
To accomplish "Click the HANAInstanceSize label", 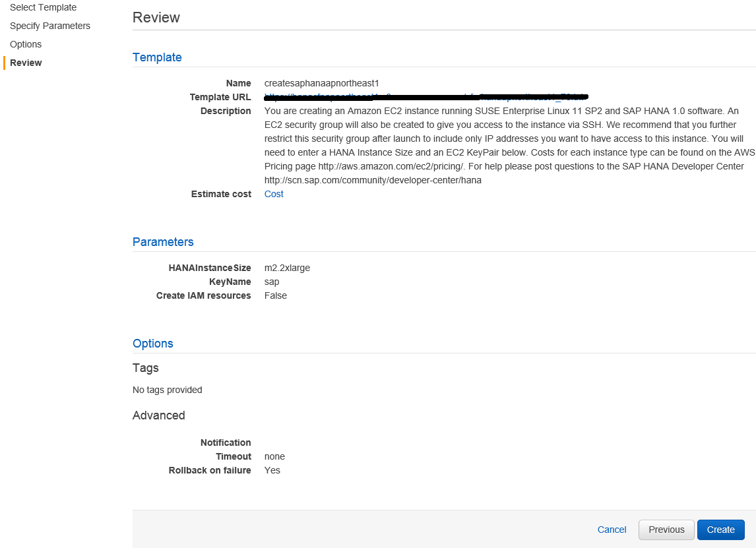I will (x=210, y=268).
